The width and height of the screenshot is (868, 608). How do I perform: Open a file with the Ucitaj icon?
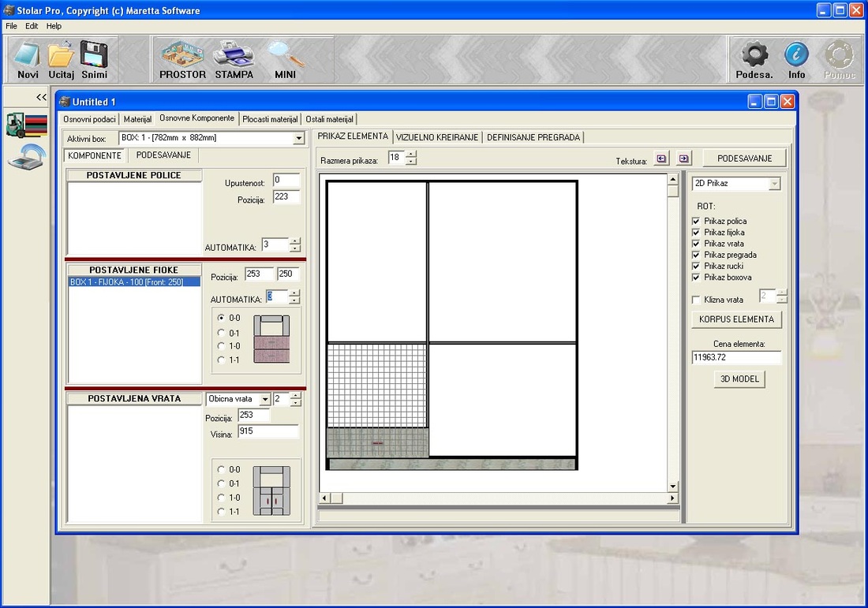coord(61,56)
